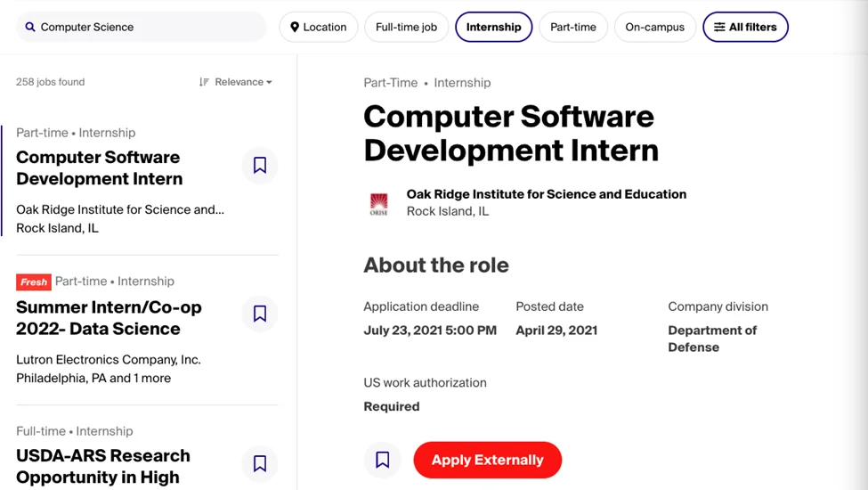The image size is (868, 490).
Task: Toggle the On-campus filter chip
Action: click(x=654, y=28)
